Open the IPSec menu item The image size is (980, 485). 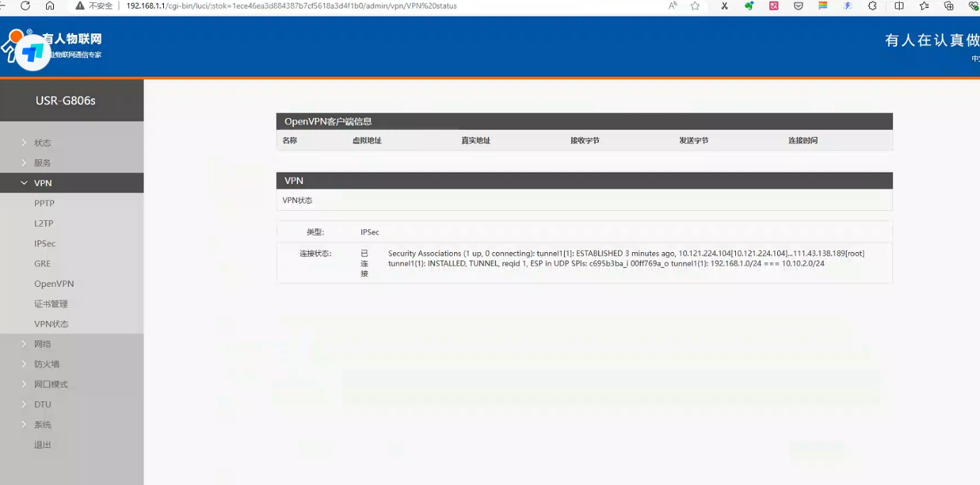pos(45,244)
